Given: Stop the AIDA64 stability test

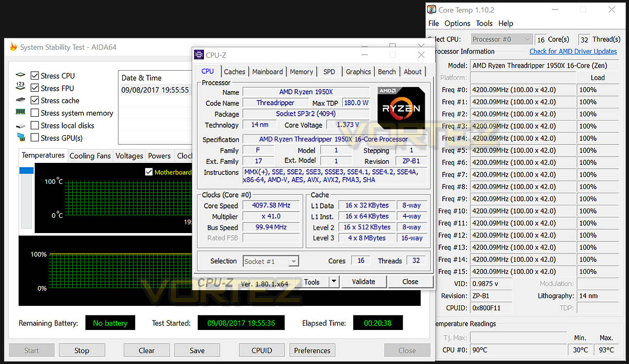Looking at the screenshot, I should tap(82, 350).
